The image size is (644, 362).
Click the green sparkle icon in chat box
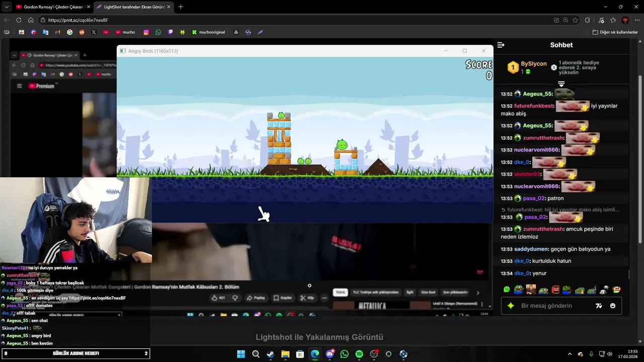pos(511,306)
